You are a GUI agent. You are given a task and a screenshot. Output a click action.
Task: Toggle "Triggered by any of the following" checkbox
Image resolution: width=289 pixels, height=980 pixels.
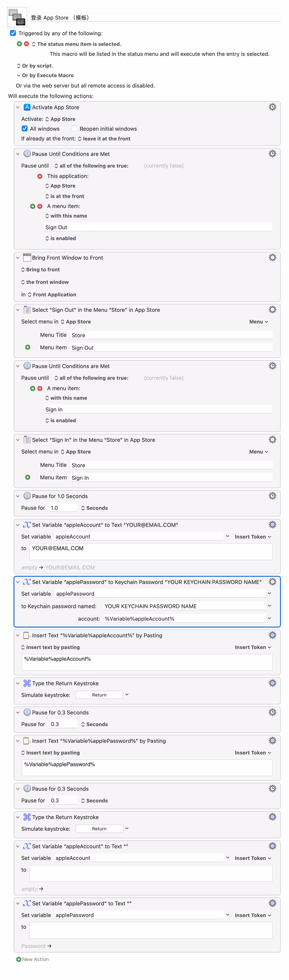tap(13, 33)
